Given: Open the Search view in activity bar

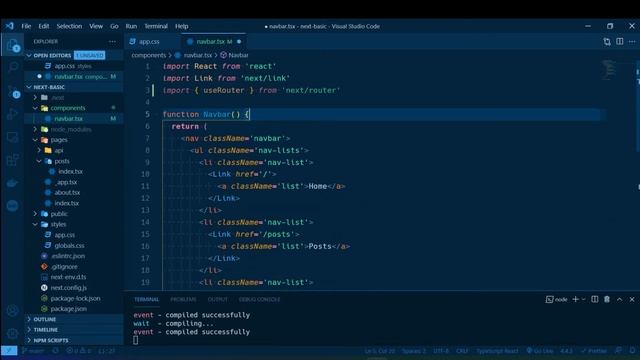Looking at the screenshot, I should [x=13, y=67].
